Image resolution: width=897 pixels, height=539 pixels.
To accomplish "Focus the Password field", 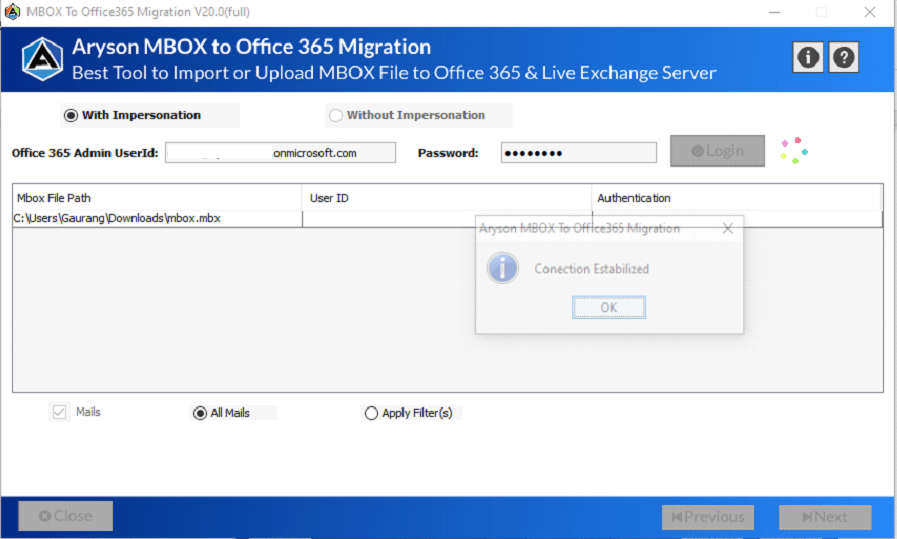I will (578, 153).
